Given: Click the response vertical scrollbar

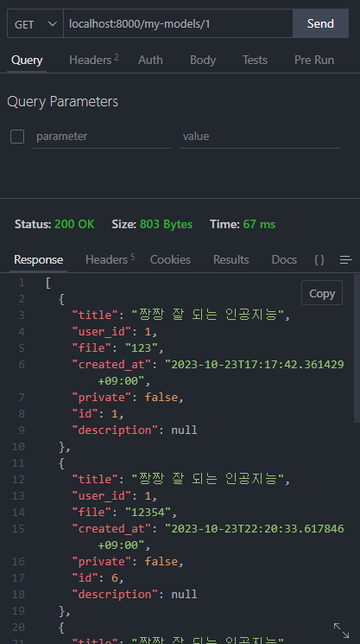Looking at the screenshot, I should click(357, 349).
